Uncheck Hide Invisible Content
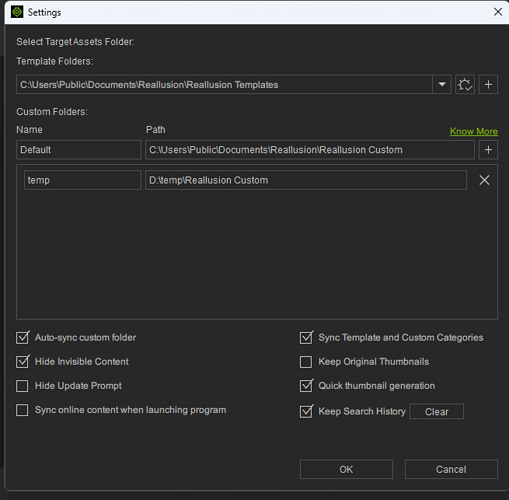The height and width of the screenshot is (500, 509). [22, 362]
